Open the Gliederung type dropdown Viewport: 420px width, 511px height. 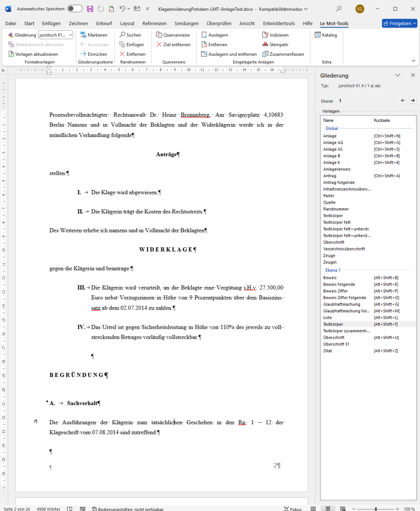56,35
